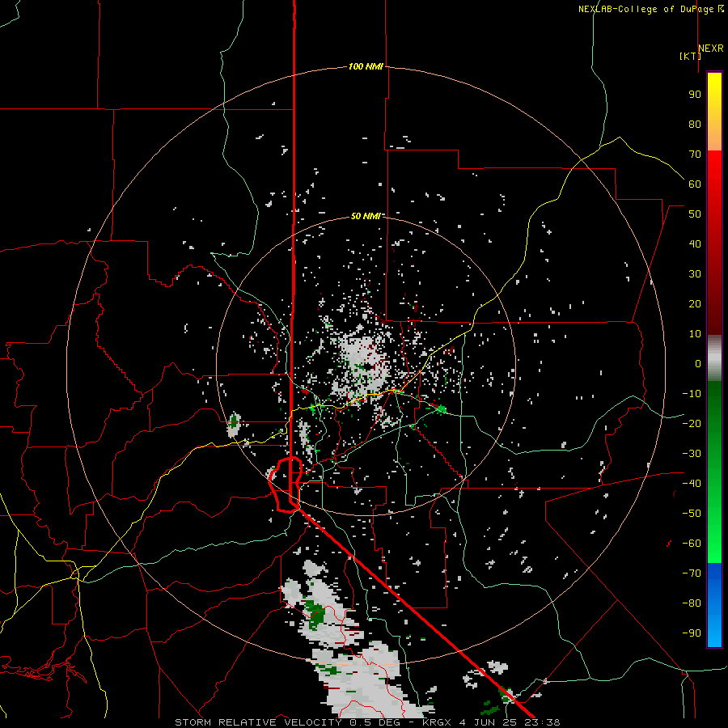Click the positive 50 scale value

pos(695,214)
